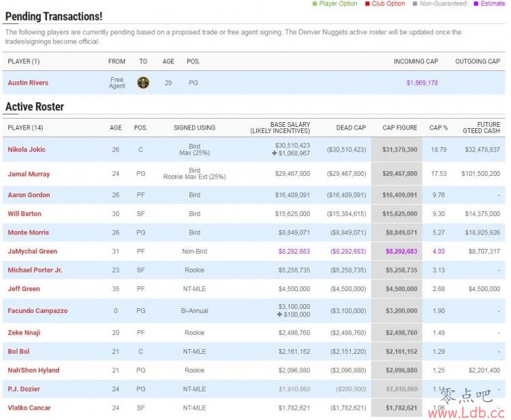
Task: Select Jamal Murray cap figure $29,467,800
Action: click(400, 174)
